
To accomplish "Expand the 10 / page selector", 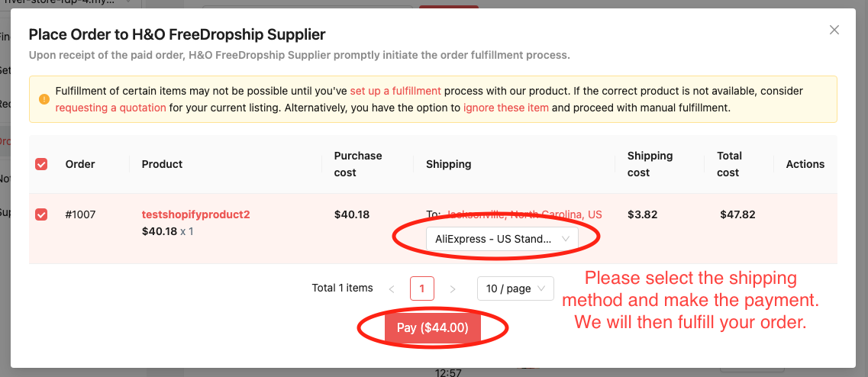I will [515, 288].
